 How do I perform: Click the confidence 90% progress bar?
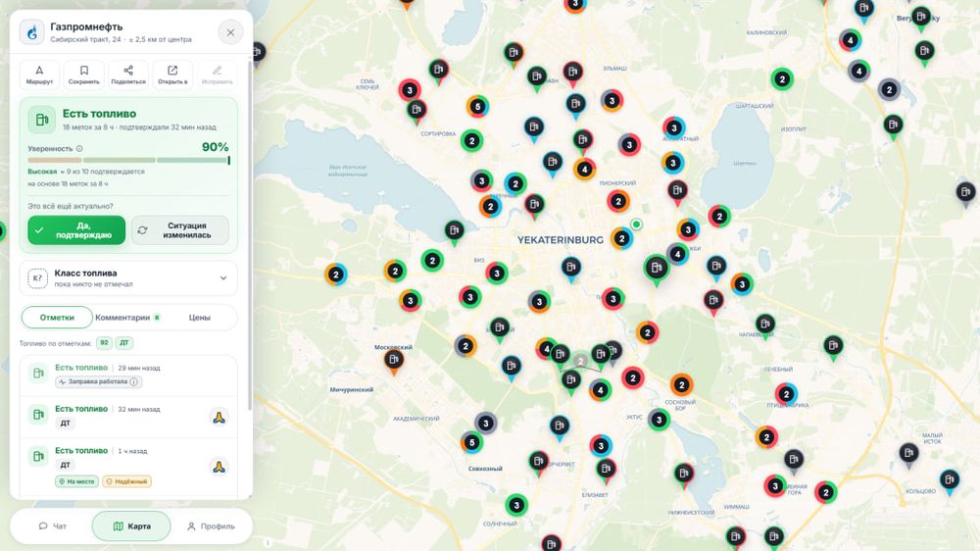(x=128, y=160)
